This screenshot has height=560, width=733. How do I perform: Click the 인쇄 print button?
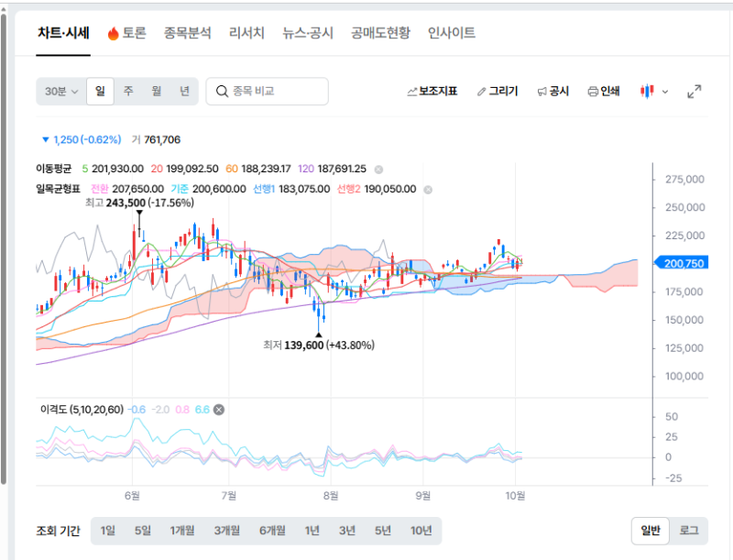point(604,91)
